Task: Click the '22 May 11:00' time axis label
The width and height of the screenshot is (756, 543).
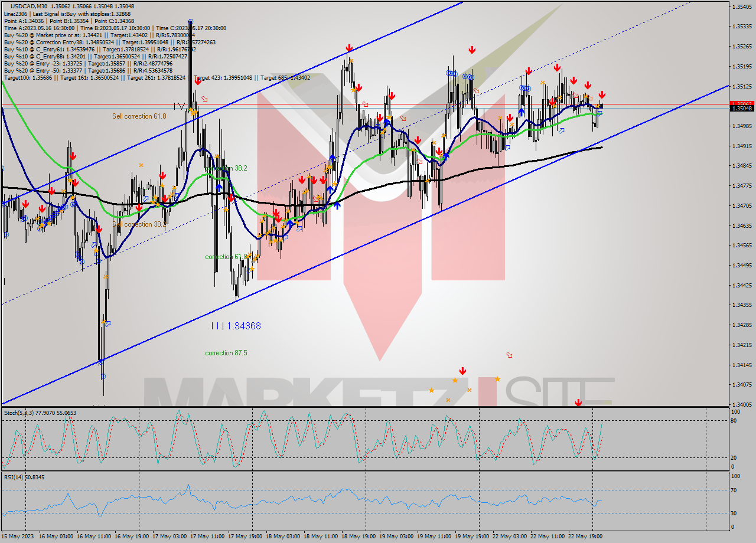Action: pos(548,537)
